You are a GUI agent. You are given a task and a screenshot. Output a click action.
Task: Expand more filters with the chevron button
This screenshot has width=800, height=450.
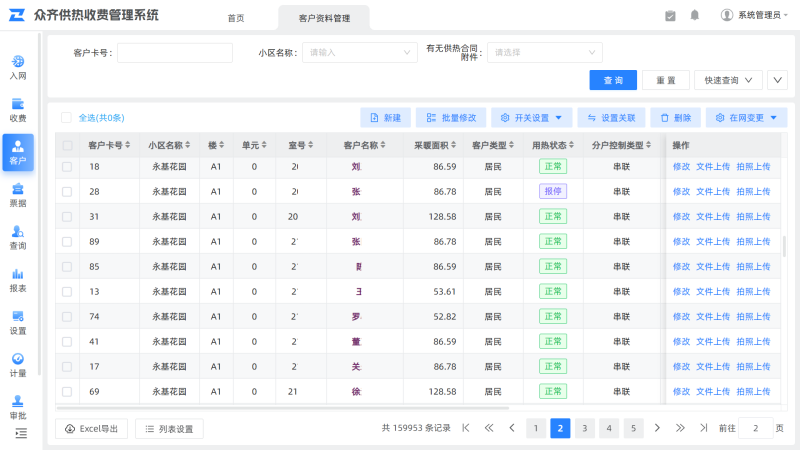(x=777, y=80)
